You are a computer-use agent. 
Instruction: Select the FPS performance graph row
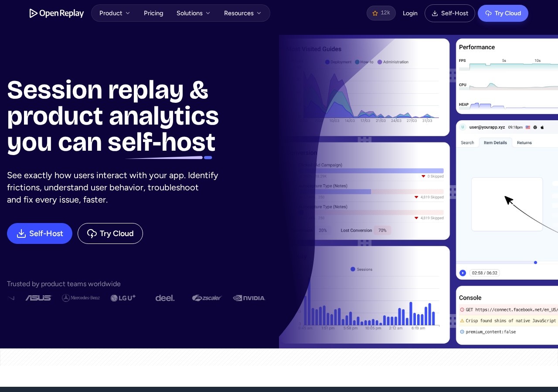(x=508, y=64)
